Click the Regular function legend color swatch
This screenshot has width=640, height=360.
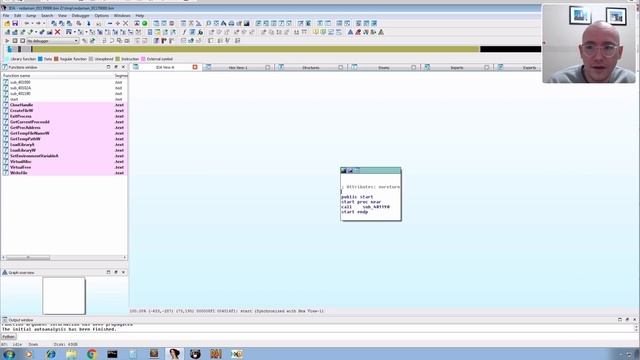coord(56,59)
